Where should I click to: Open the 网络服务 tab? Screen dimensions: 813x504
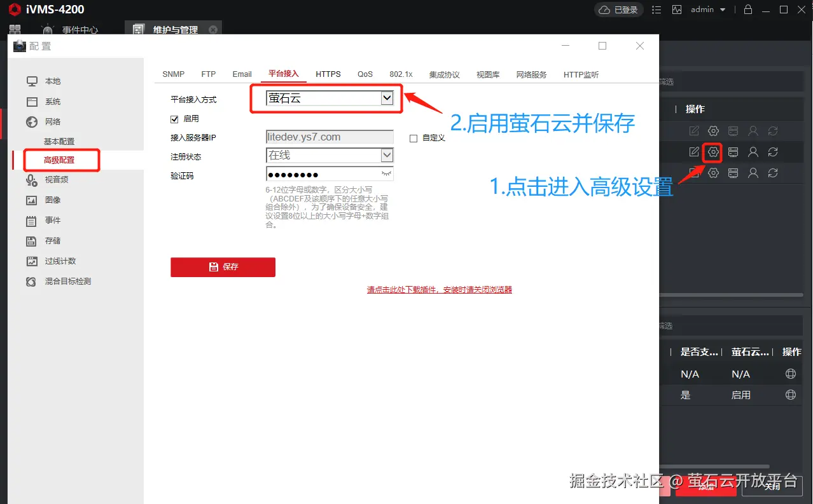[x=531, y=74]
